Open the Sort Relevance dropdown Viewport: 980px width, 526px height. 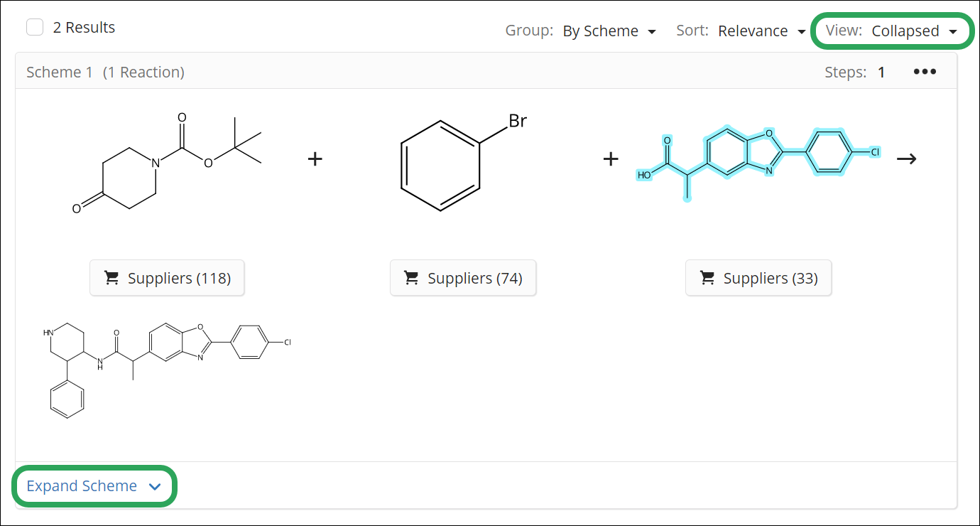[762, 31]
